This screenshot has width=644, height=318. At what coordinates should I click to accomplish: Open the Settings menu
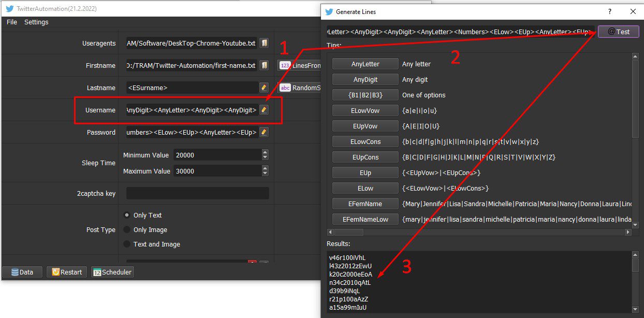point(36,22)
